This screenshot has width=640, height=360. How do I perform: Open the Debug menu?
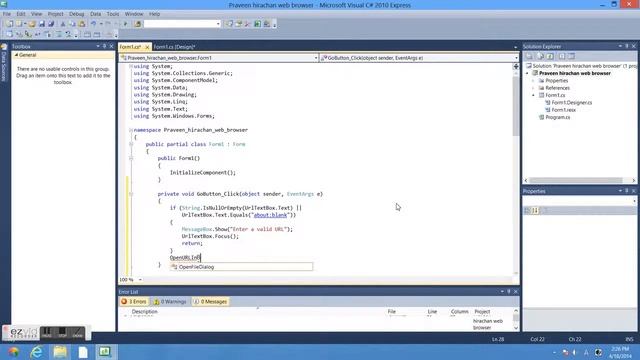tap(76, 14)
